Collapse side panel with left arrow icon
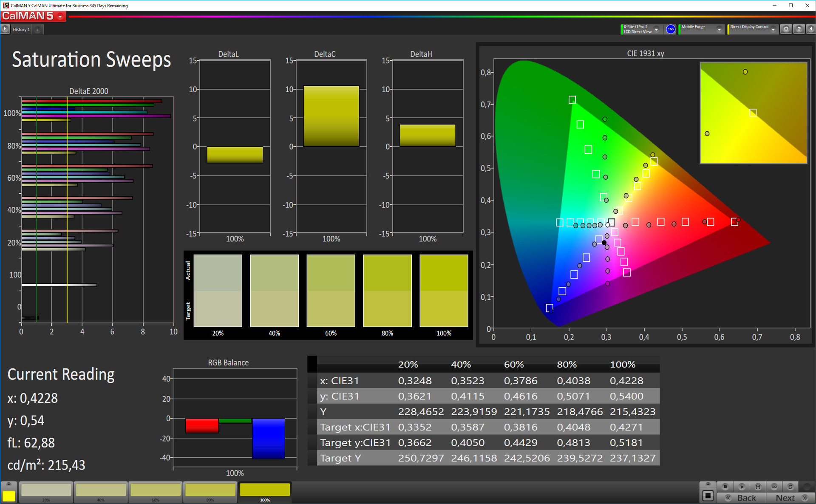 811,29
